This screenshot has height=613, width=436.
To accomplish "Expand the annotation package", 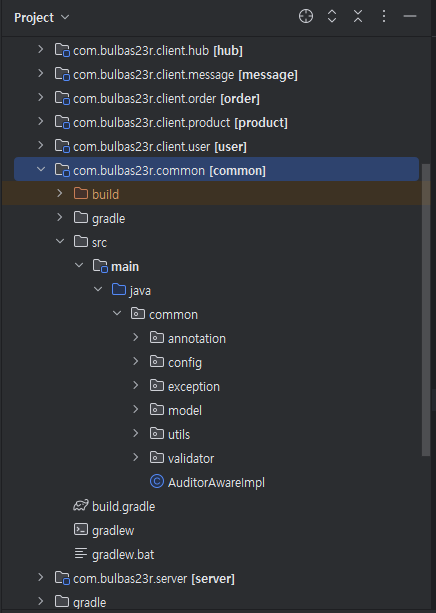I will 135,337.
